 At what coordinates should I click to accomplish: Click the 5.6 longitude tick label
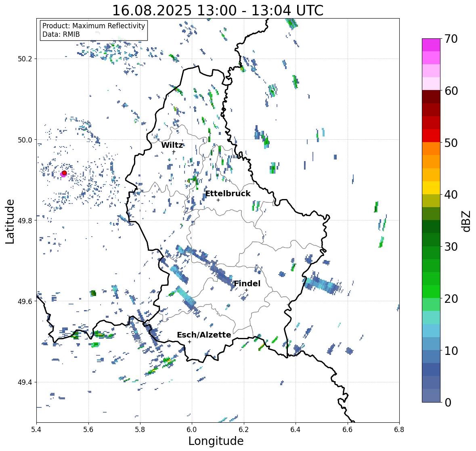(x=88, y=430)
